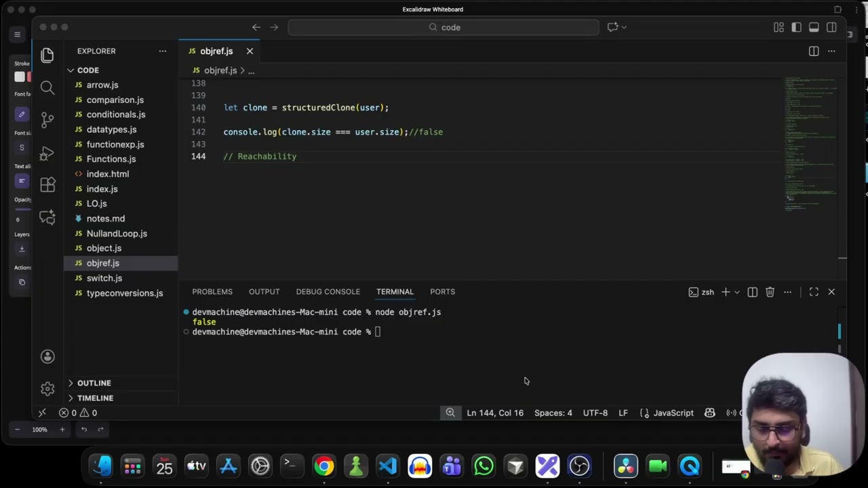Open NullandLoop.js in the file explorer
Viewport: 868px width, 488px height.
121,234
